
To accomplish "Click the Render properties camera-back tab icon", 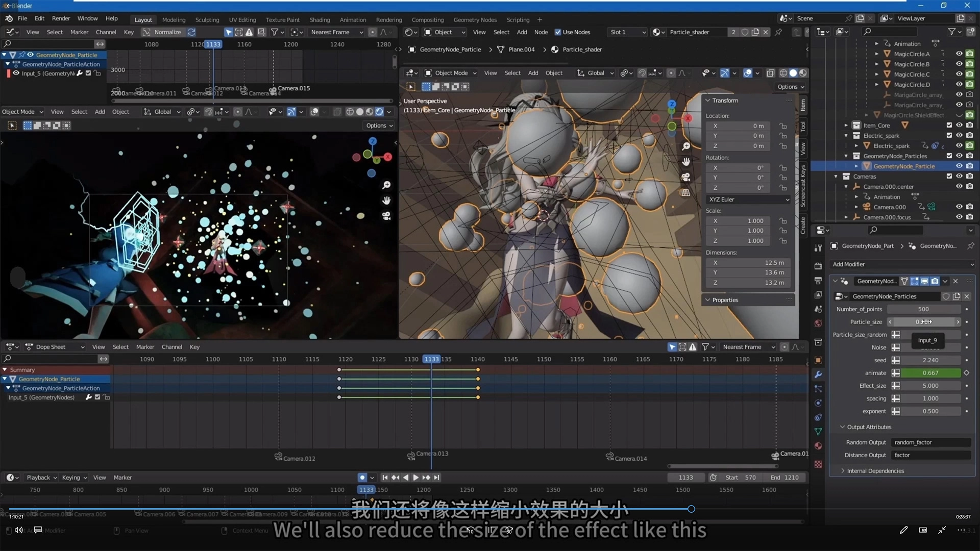I will pyautogui.click(x=818, y=266).
